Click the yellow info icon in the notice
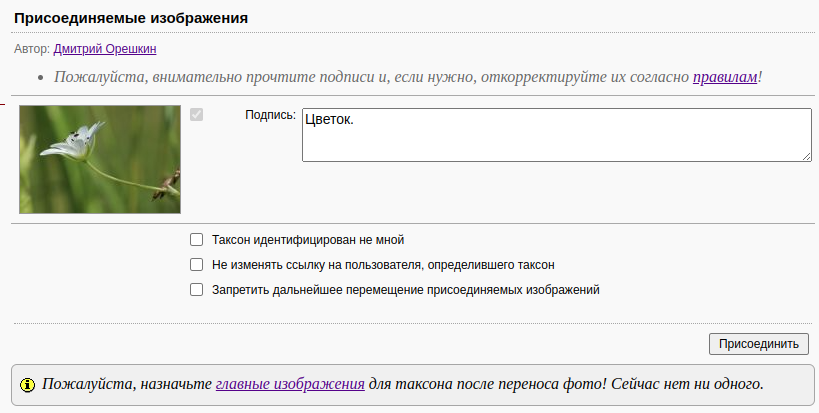 pyautogui.click(x=27, y=384)
